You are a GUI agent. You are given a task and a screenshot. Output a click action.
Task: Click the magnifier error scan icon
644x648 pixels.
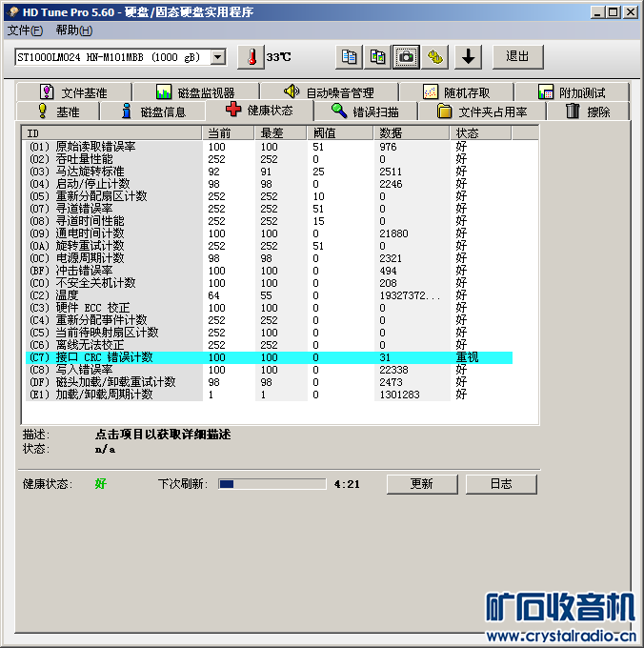click(x=339, y=111)
